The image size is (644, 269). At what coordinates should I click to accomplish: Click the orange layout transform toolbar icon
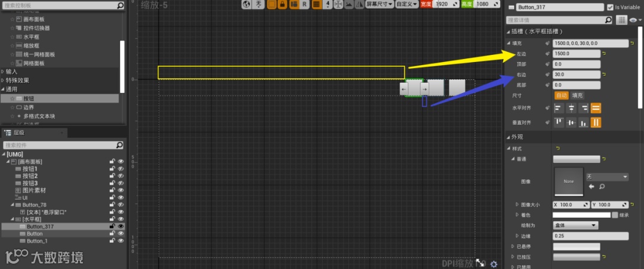tap(293, 4)
